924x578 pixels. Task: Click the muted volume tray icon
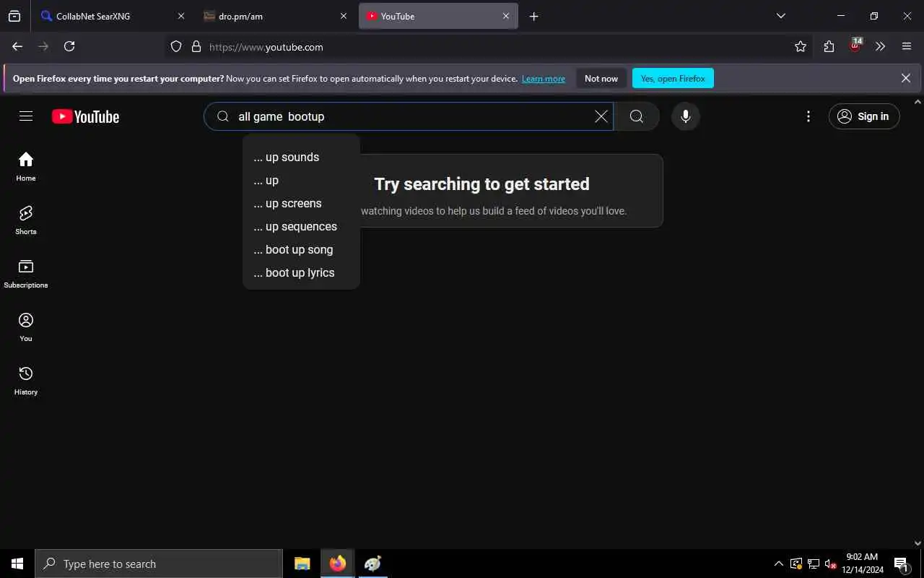point(830,564)
